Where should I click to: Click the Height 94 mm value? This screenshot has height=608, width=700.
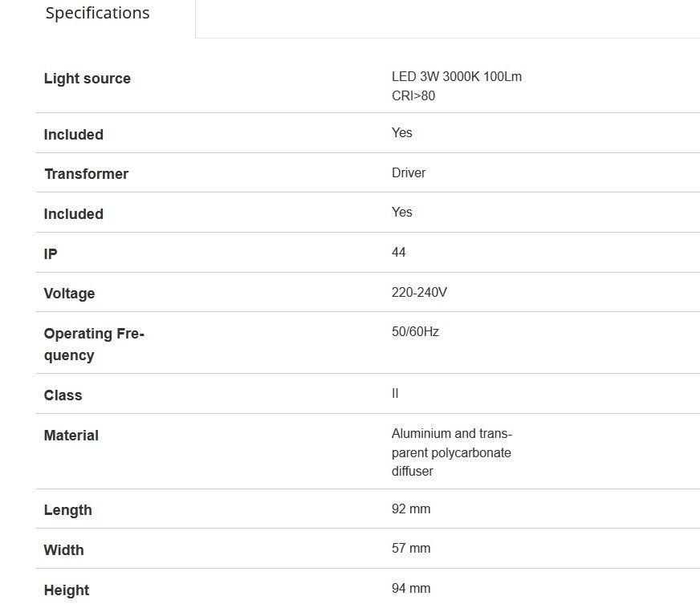coord(411,589)
